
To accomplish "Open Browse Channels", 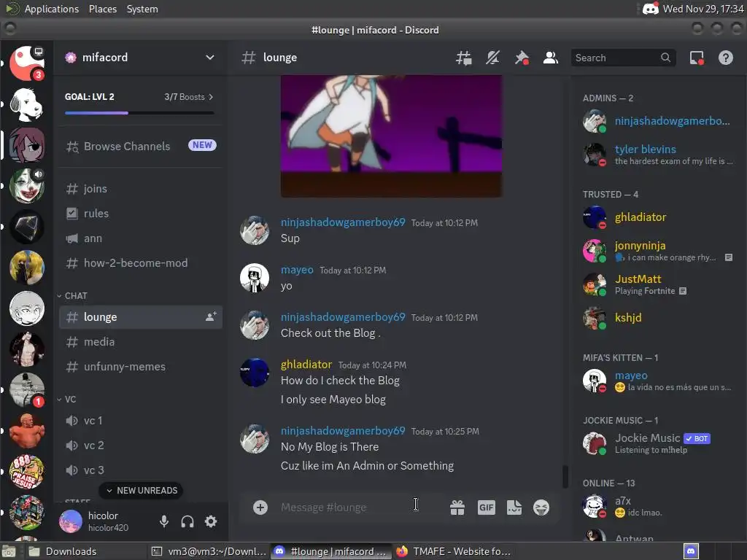I will (141, 146).
